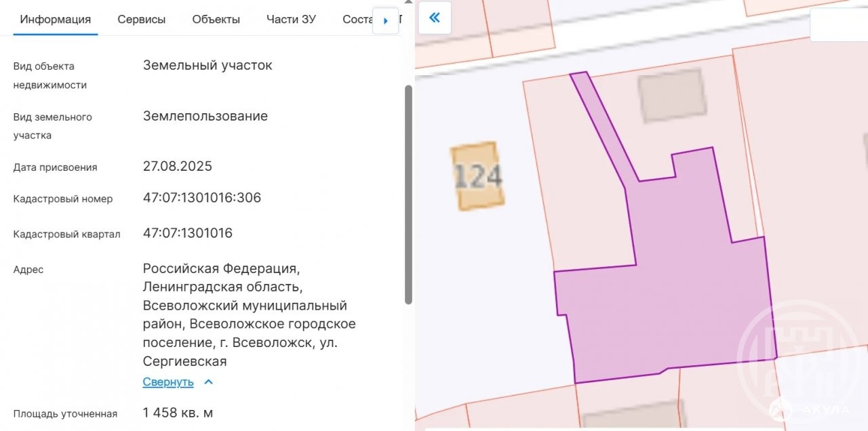This screenshot has width=868, height=431.
Task: Open the Части ЗУ tab
Action: (x=291, y=19)
